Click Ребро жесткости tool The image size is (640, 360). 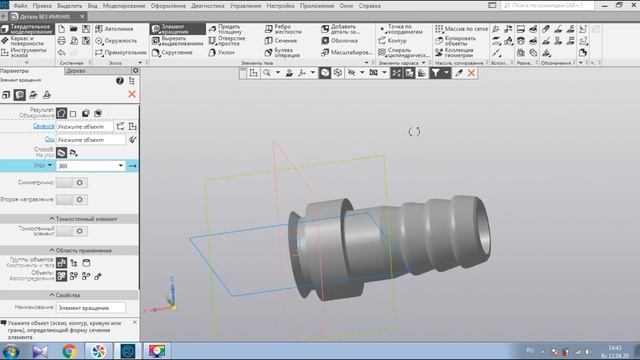(283, 29)
